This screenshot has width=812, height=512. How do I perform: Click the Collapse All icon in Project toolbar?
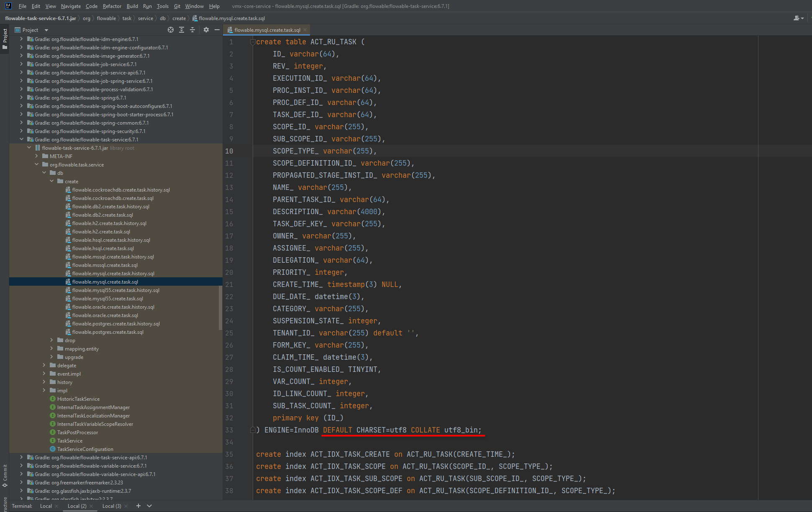192,30
